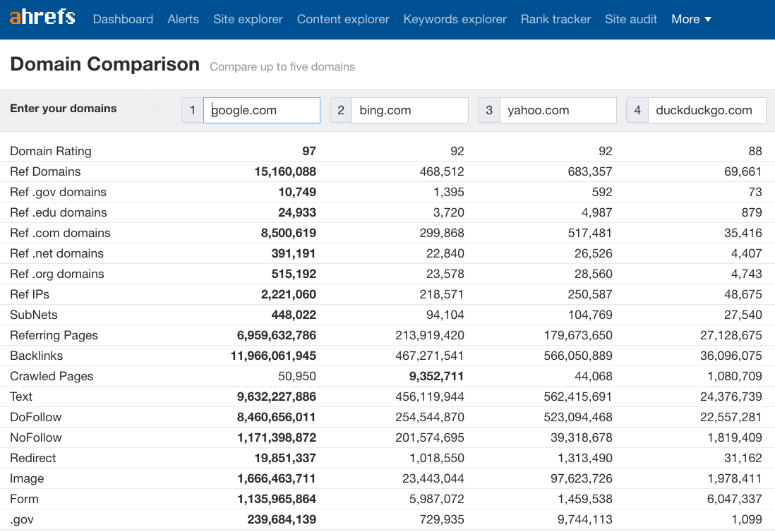This screenshot has height=532, width=775.
Task: Focus the google.com domain field
Action: 262,110
